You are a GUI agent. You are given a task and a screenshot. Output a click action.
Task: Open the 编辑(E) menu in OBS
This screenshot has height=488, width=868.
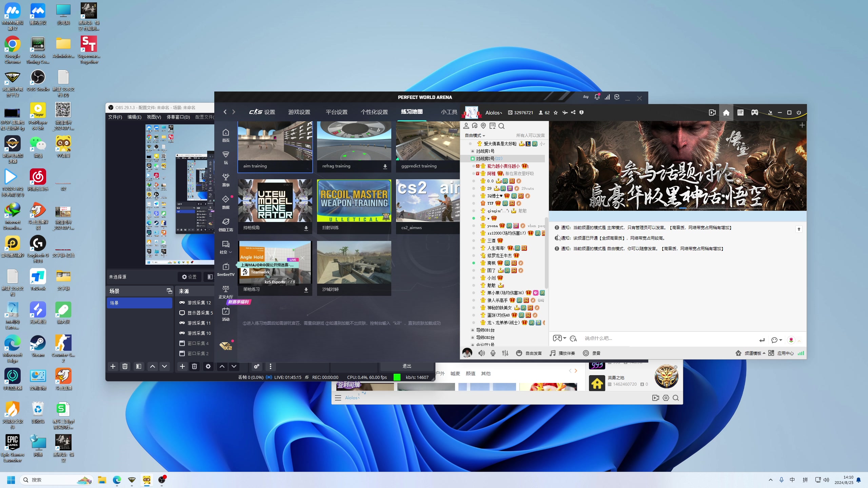(x=134, y=117)
